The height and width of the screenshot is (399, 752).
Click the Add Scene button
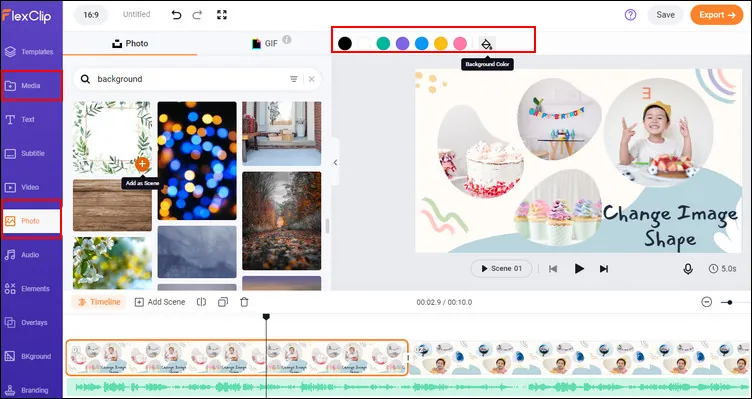pyautogui.click(x=160, y=302)
